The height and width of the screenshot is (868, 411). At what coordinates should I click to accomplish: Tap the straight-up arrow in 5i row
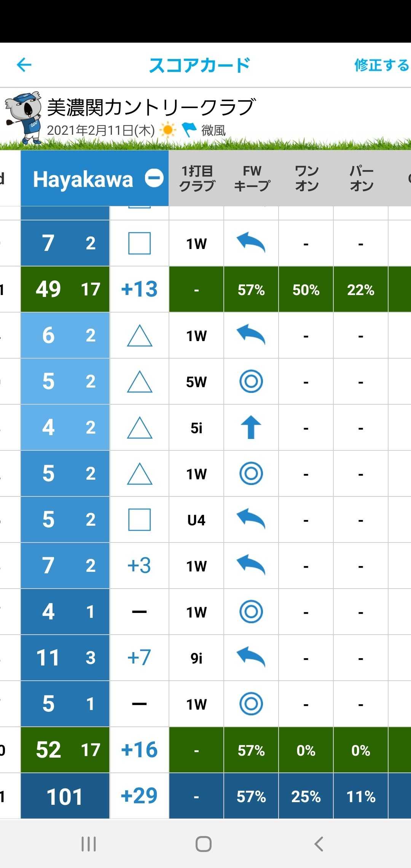251,428
